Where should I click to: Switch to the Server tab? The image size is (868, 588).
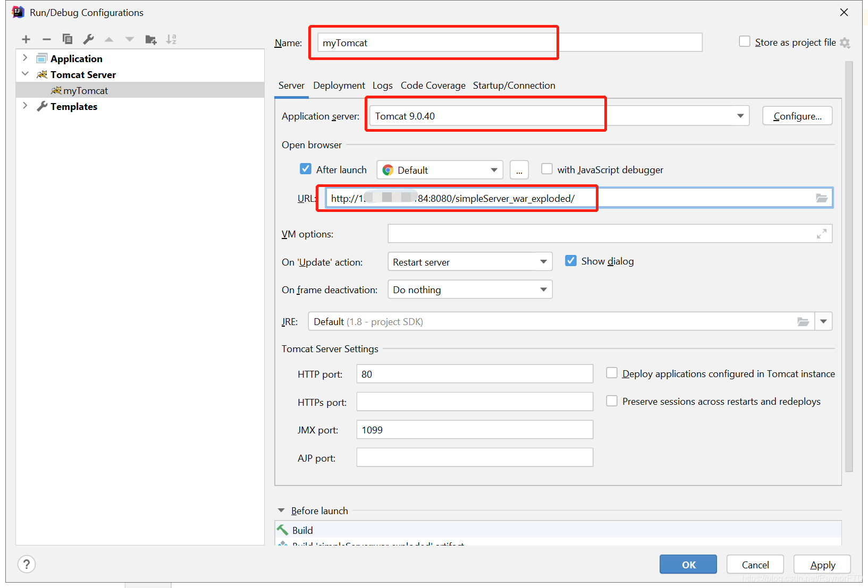(291, 86)
